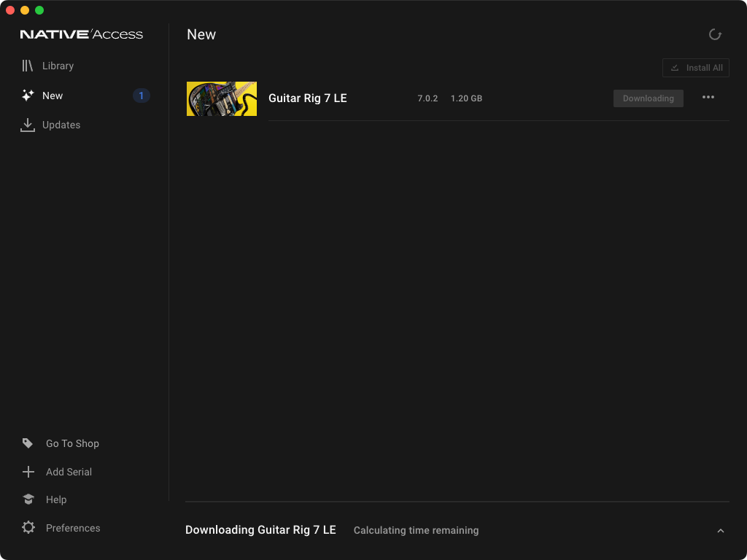
Task: Click the Guitar Rig 7 LE thumbnail
Action: pos(222,98)
